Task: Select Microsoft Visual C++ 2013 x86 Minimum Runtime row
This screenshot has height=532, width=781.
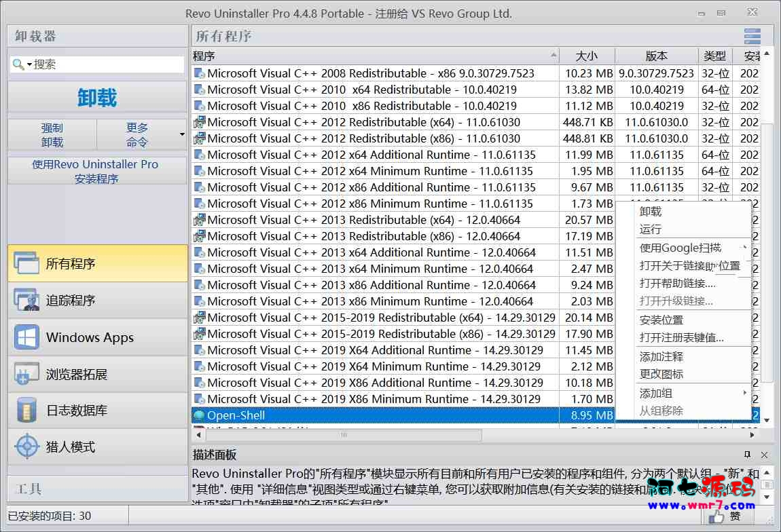Action: click(403, 301)
